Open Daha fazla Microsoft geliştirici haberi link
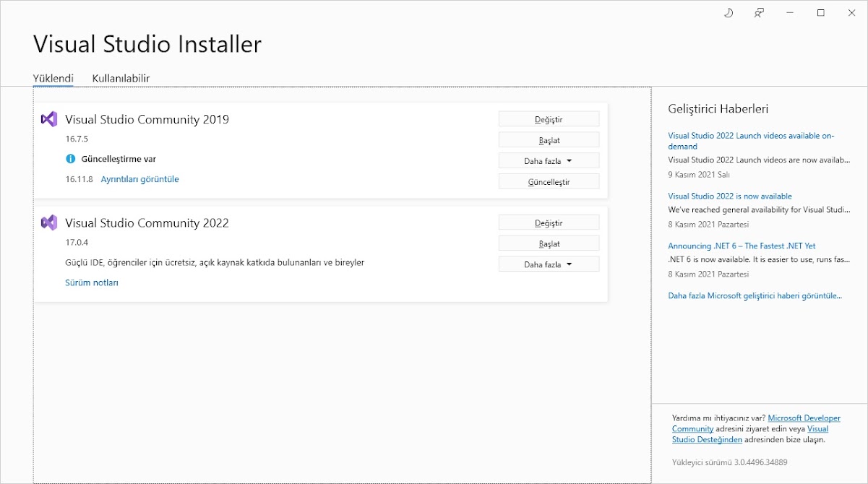The height and width of the screenshot is (484, 868). tap(755, 295)
